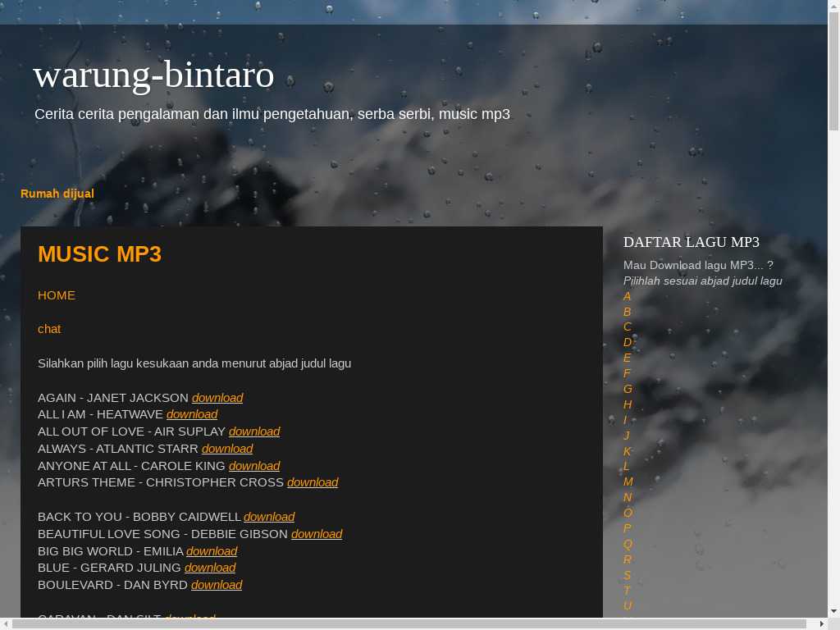Browse songs listed under M
Screen dimensions: 840x630
[x=628, y=482]
